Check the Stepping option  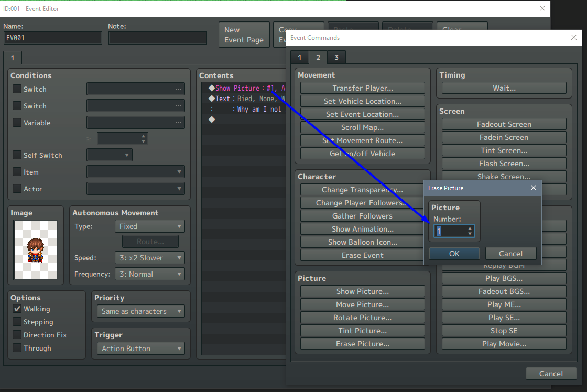[x=17, y=322]
